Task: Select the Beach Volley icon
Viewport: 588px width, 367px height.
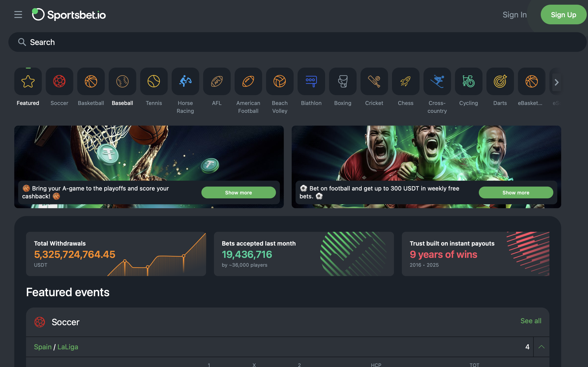Action: (x=280, y=81)
